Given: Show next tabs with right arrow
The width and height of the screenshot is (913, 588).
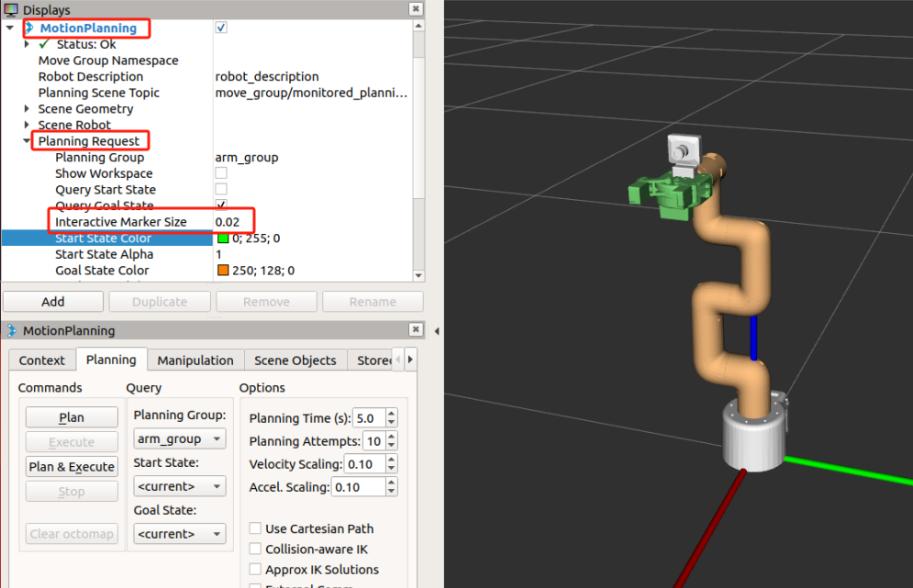Looking at the screenshot, I should click(410, 360).
